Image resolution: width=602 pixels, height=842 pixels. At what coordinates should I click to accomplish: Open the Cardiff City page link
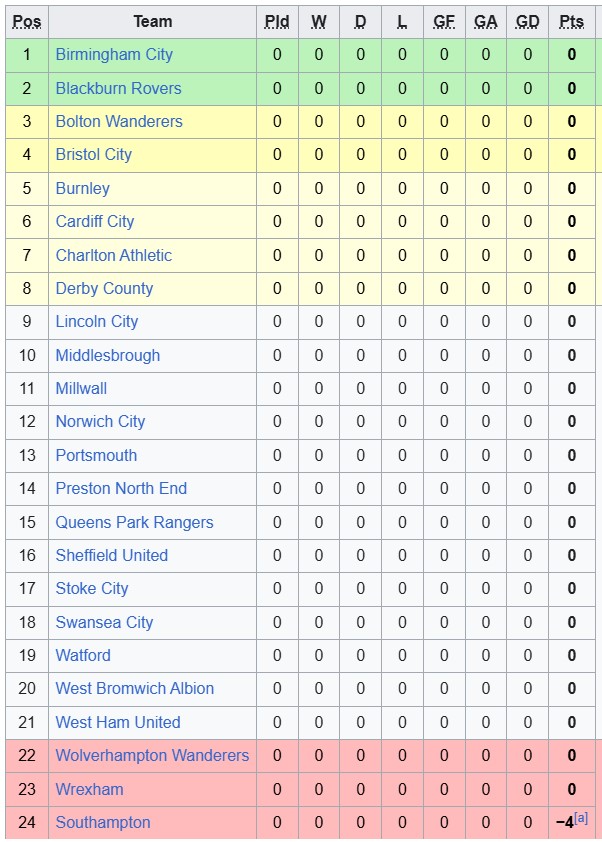[95, 222]
